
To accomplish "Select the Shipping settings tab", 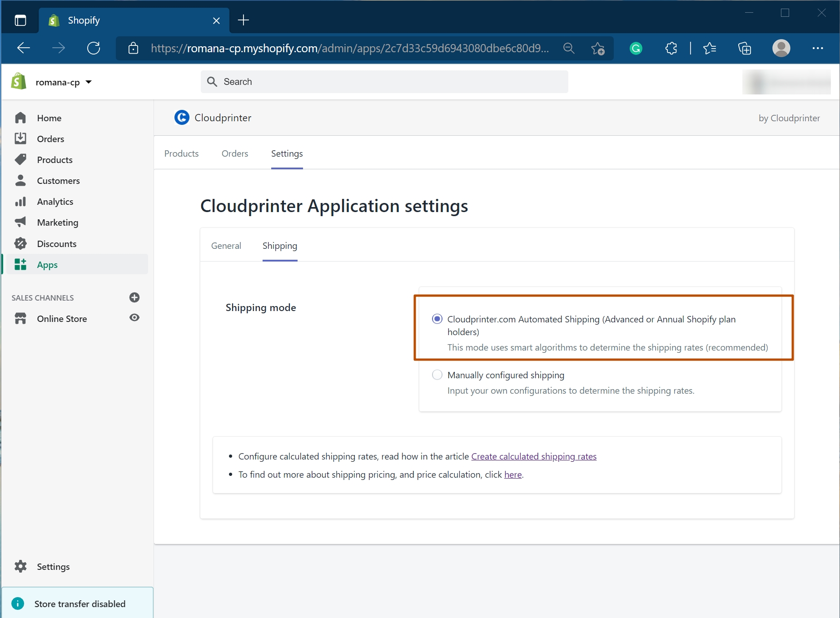I will point(280,246).
